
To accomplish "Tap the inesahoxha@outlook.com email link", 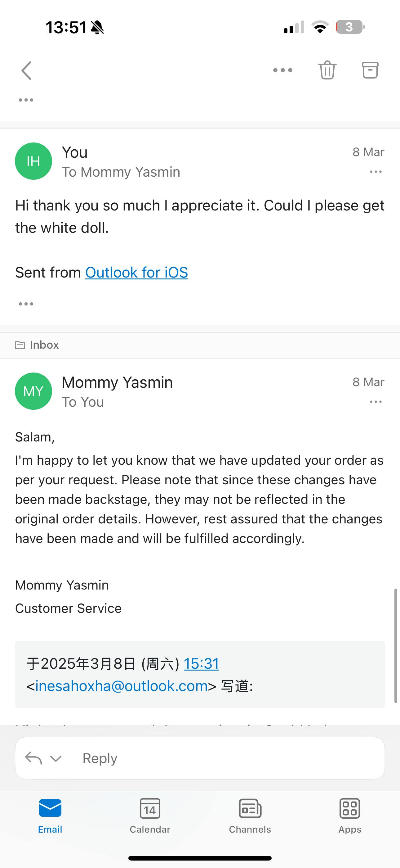I will (x=121, y=686).
